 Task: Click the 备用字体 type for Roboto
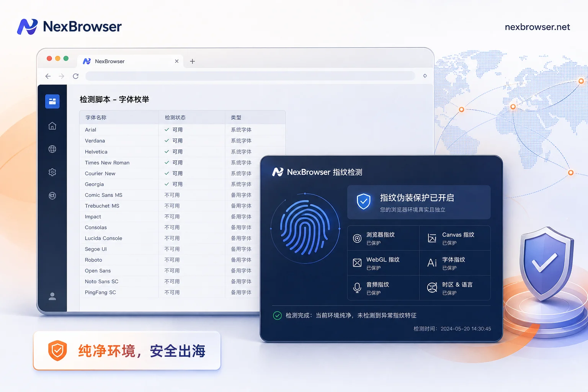(241, 260)
